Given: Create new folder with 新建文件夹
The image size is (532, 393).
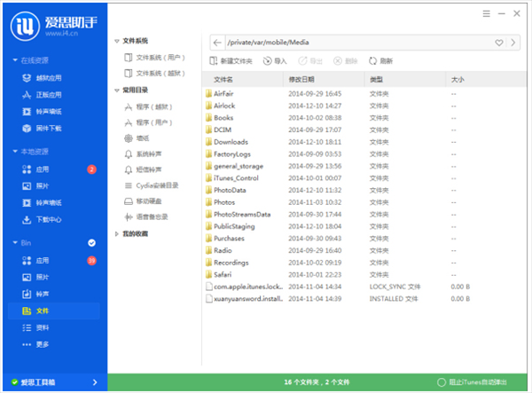Looking at the screenshot, I should coord(231,61).
